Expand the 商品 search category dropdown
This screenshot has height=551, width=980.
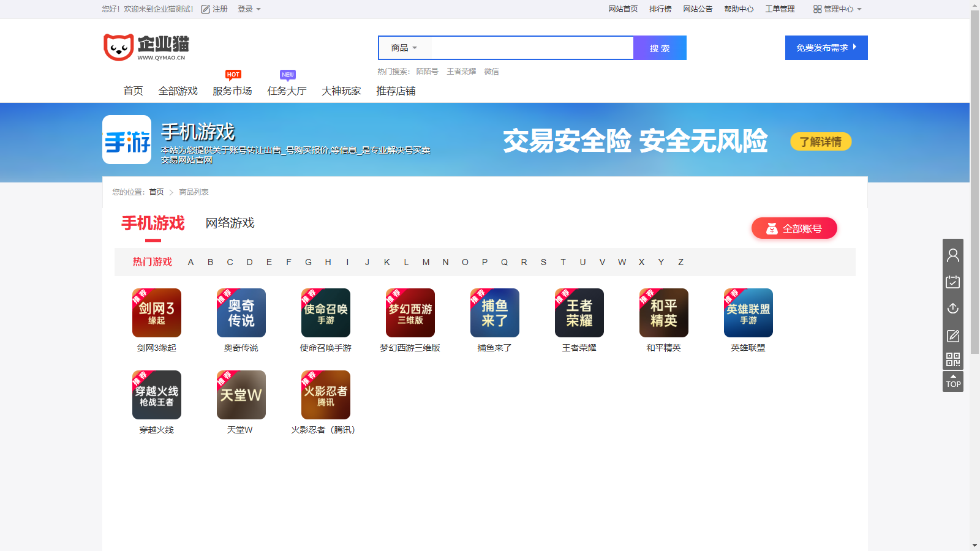pyautogui.click(x=405, y=48)
